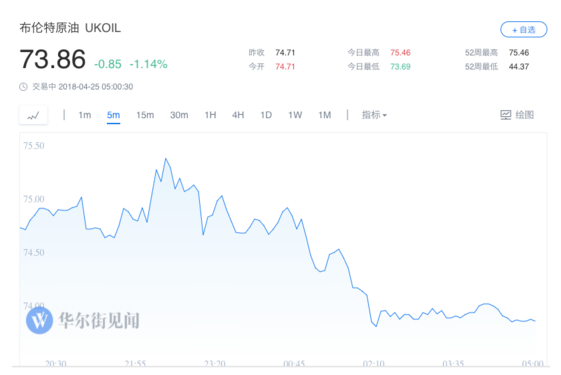Click the clock icon beside trading time

point(23,87)
